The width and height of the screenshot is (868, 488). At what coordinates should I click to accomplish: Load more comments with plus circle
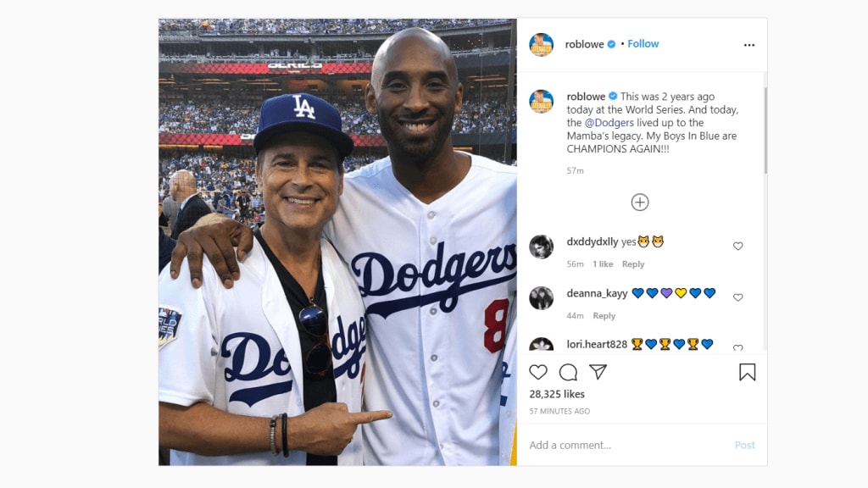640,202
